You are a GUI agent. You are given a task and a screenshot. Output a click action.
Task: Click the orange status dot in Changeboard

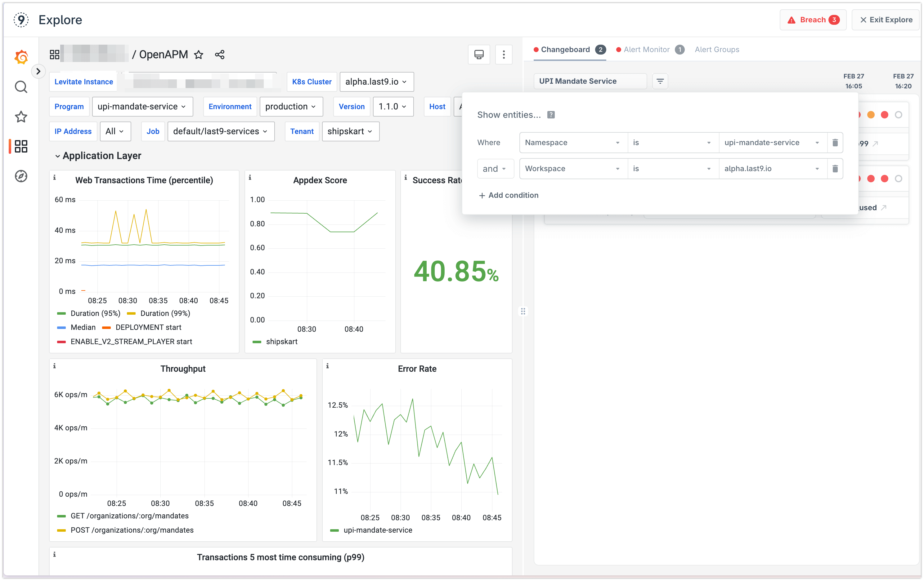(871, 115)
